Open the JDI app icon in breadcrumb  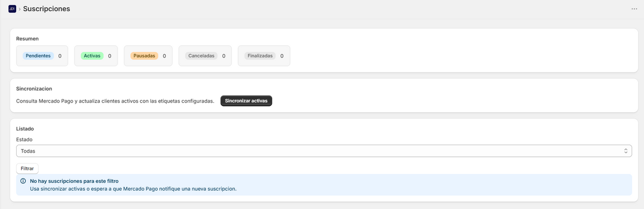tap(12, 9)
